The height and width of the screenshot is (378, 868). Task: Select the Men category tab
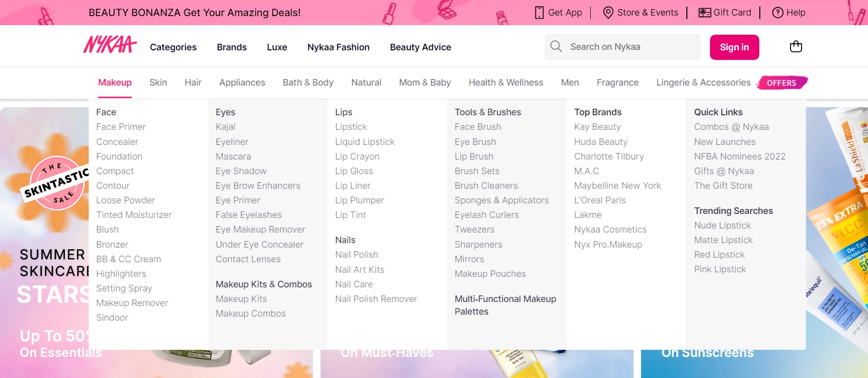pos(570,83)
